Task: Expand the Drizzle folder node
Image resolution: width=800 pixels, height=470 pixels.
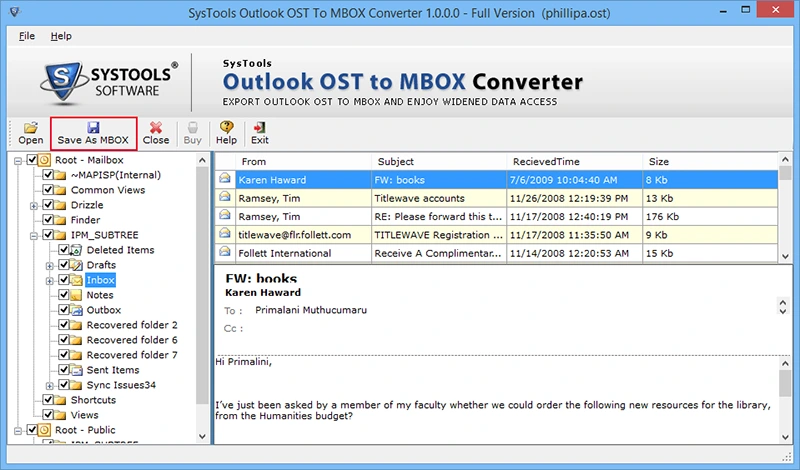Action: [x=34, y=206]
